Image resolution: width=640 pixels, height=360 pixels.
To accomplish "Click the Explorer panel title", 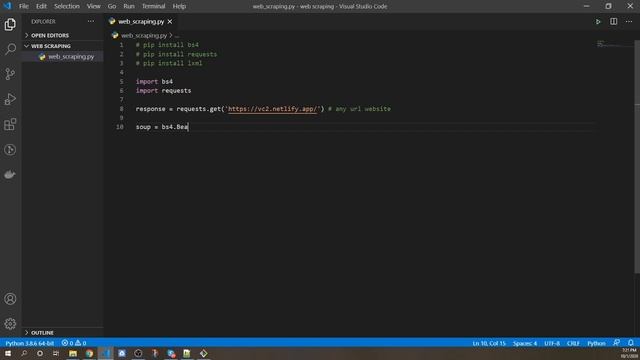I will [43, 21].
